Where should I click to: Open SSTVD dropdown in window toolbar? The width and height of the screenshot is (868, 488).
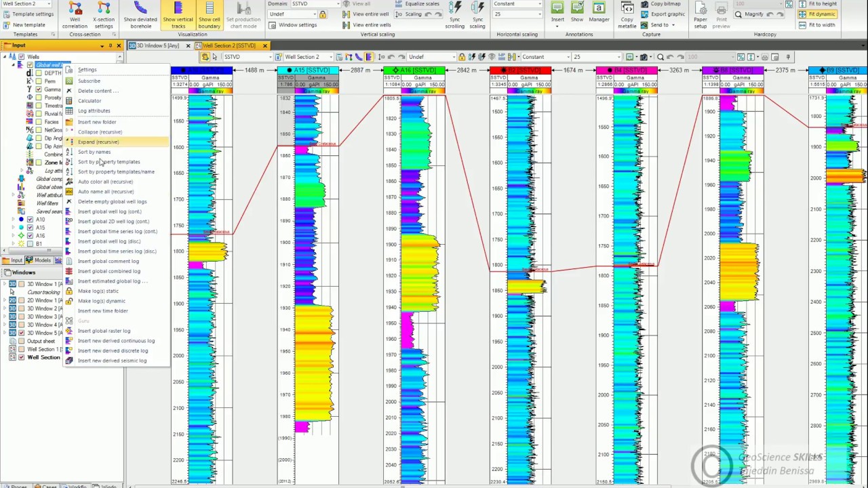(x=247, y=57)
